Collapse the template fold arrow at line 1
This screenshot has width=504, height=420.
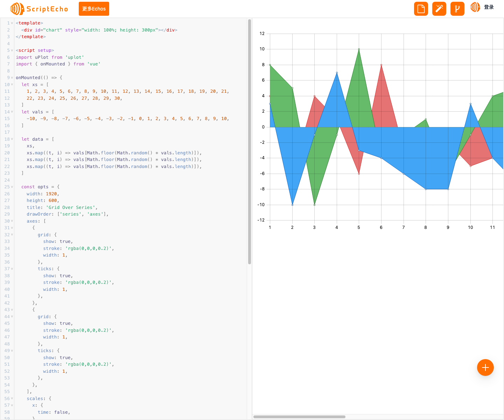pos(12,23)
